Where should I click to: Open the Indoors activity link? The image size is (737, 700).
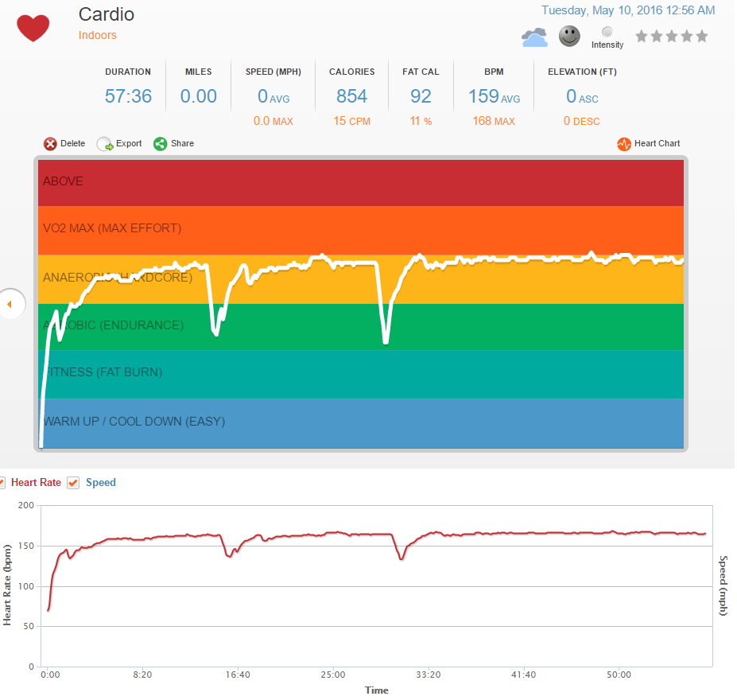pos(96,36)
